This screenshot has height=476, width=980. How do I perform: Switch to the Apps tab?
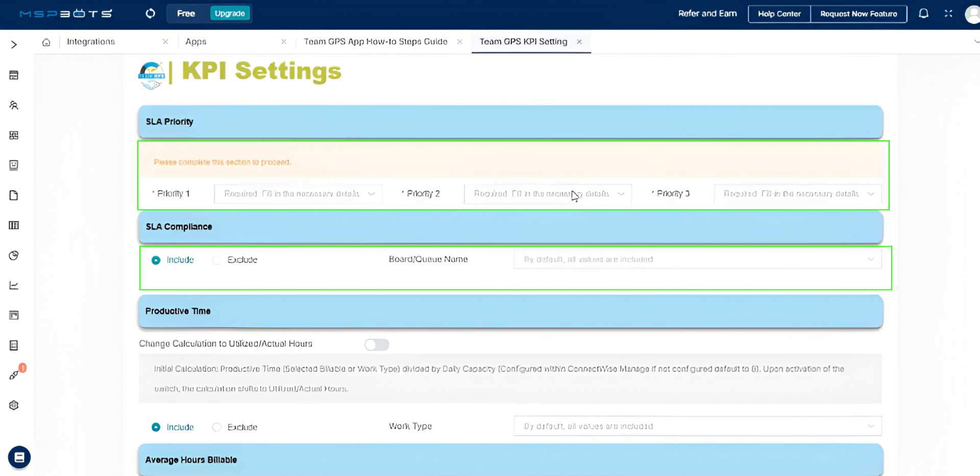coord(196,42)
